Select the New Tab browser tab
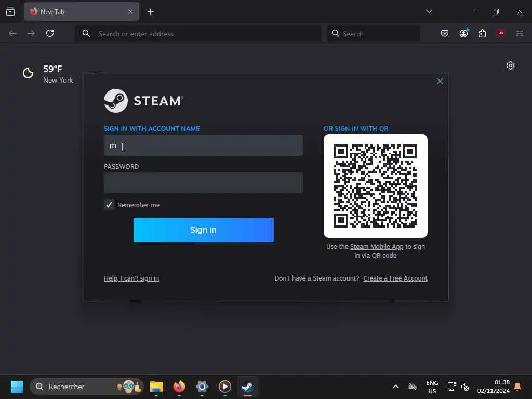 click(x=82, y=11)
